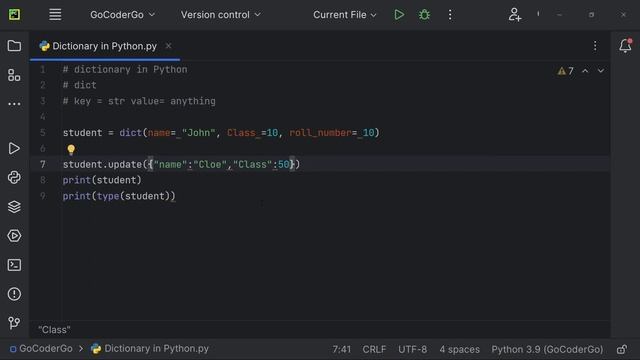Open the editor tabs options menu
Image resolution: width=640 pixels, height=360 pixels.
595,46
